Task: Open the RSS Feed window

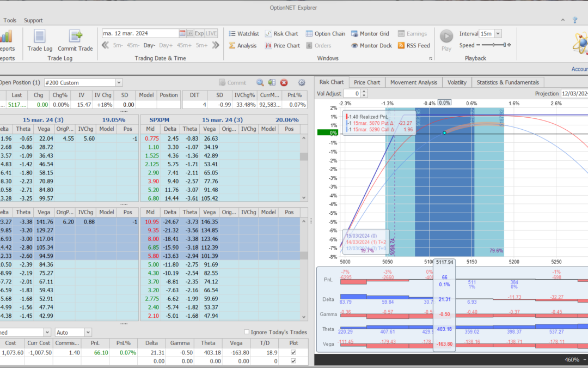Action: 414,46
